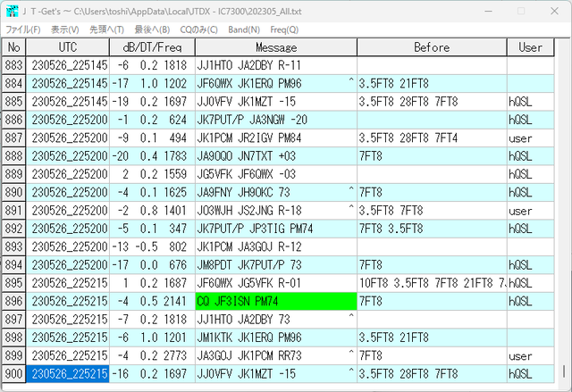Select row number 883
The width and height of the screenshot is (572, 392).
tap(14, 65)
